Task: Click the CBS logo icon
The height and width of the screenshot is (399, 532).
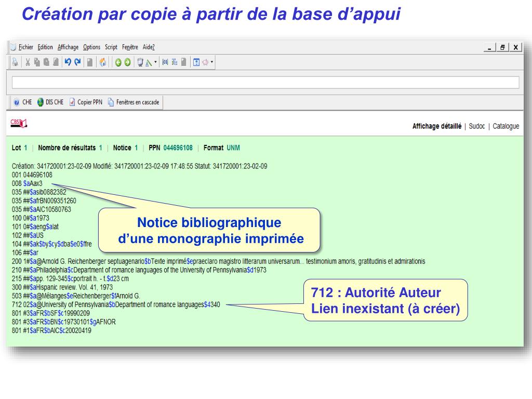Action: click(x=19, y=123)
